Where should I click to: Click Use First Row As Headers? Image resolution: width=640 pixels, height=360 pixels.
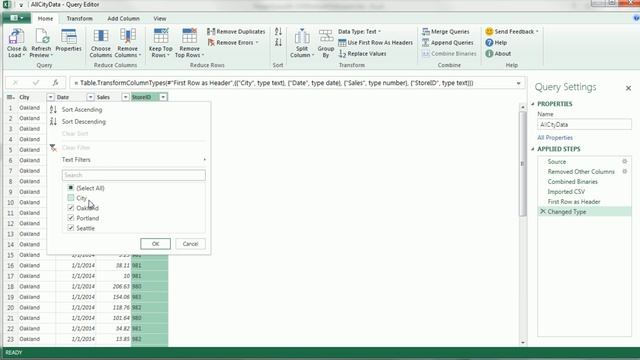click(376, 42)
